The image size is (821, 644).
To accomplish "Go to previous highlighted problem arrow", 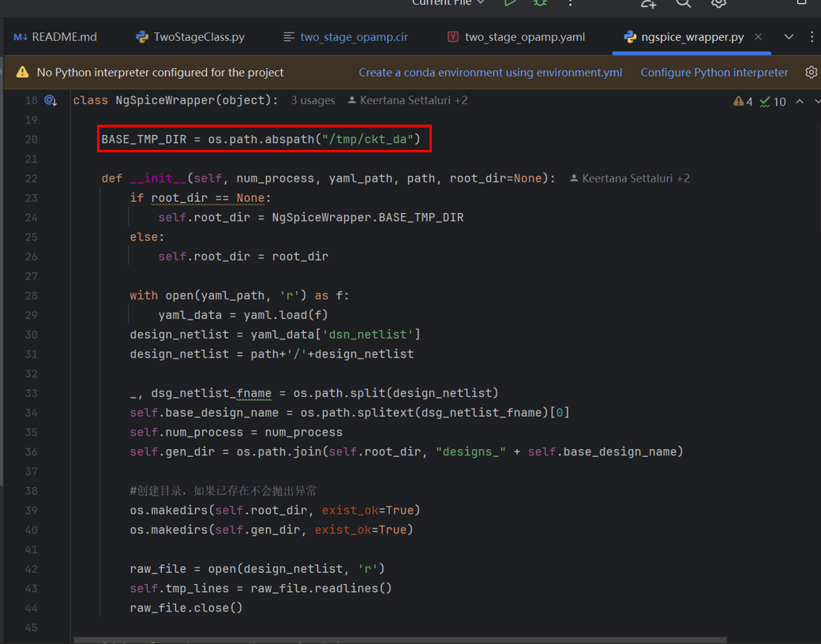I will tap(800, 101).
